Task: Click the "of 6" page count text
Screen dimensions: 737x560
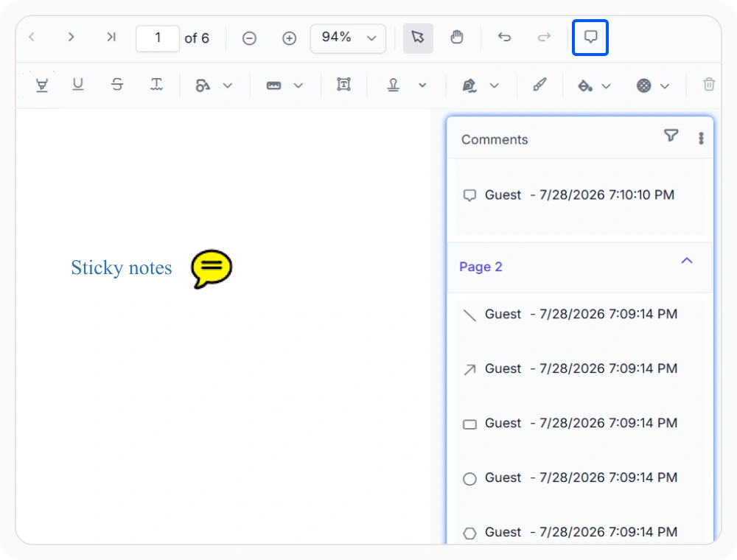Action: point(197,38)
